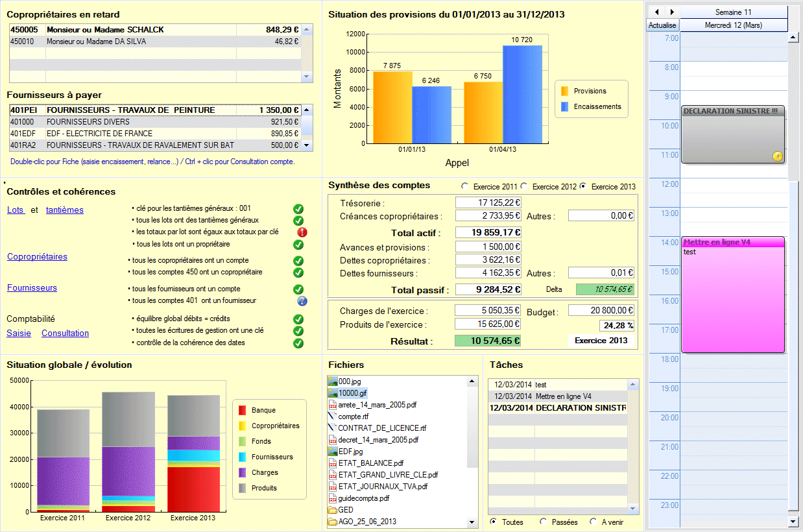Click green check for 'tous les copropriétaires ont un compte'
The image size is (803, 532).
[x=298, y=261]
